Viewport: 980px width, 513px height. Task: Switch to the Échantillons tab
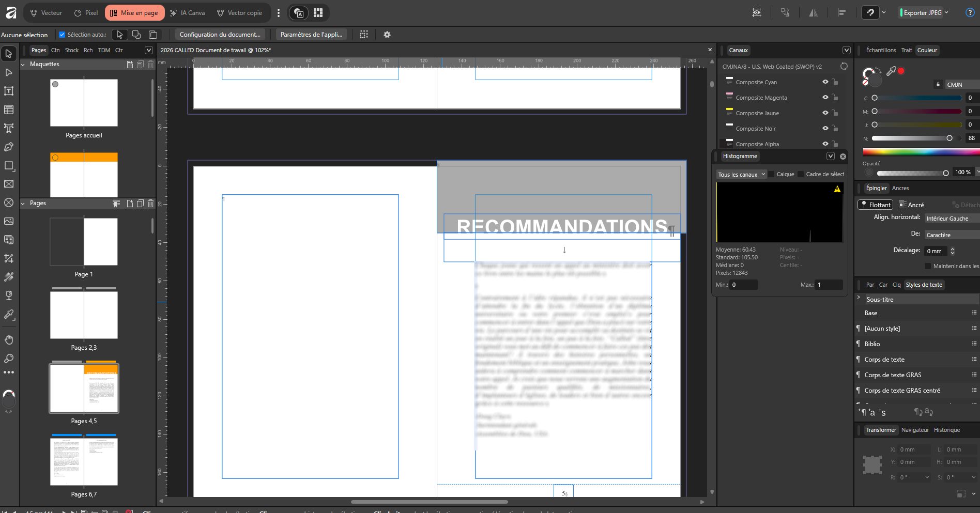[x=881, y=50]
